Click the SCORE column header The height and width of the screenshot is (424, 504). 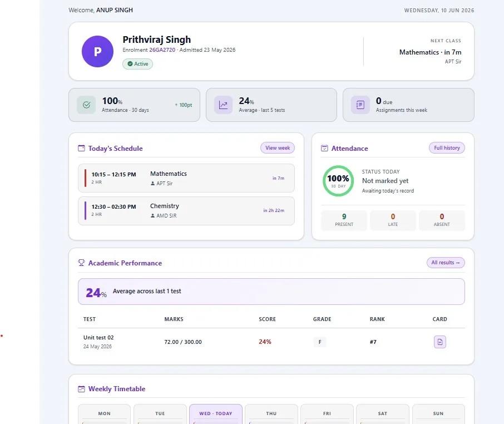(x=268, y=319)
